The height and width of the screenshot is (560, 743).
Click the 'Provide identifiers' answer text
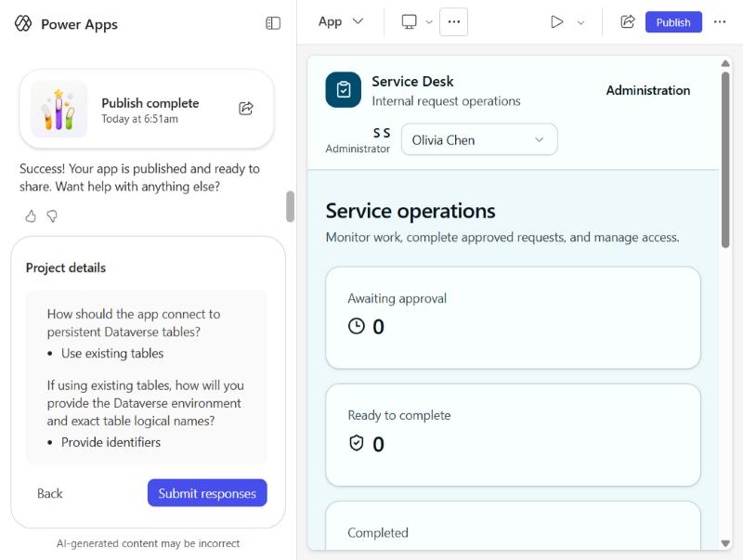coord(111,442)
